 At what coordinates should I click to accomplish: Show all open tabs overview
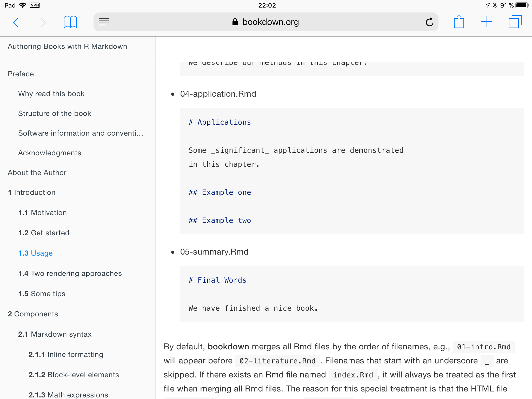tap(515, 22)
